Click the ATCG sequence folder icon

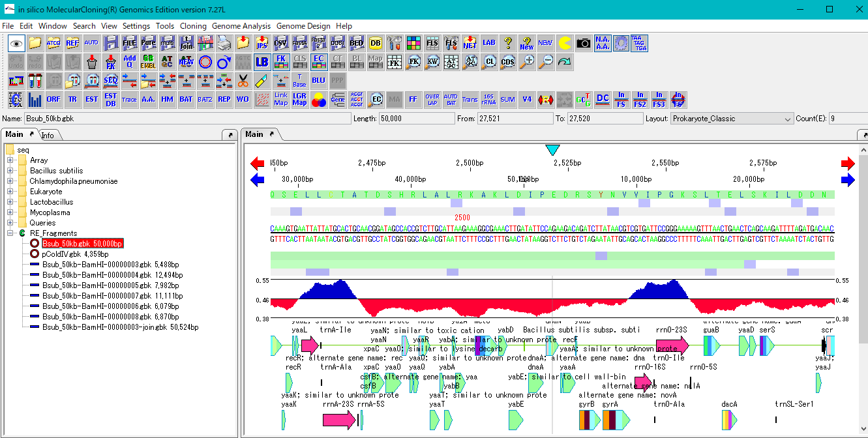click(x=54, y=43)
